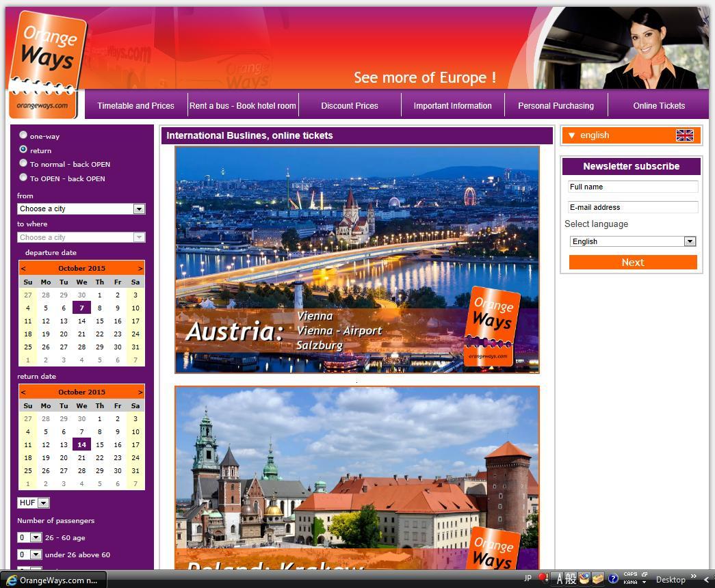
Task: Click the IME help question mark icon
Action: point(613,579)
